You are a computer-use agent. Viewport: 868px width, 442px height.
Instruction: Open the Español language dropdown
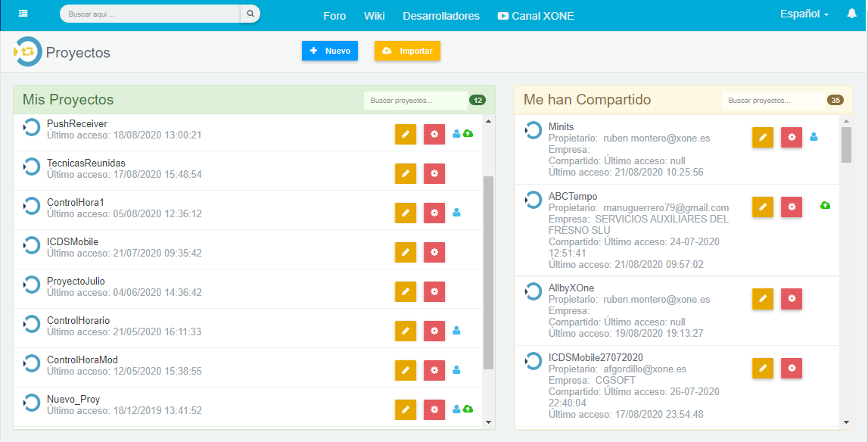click(804, 14)
